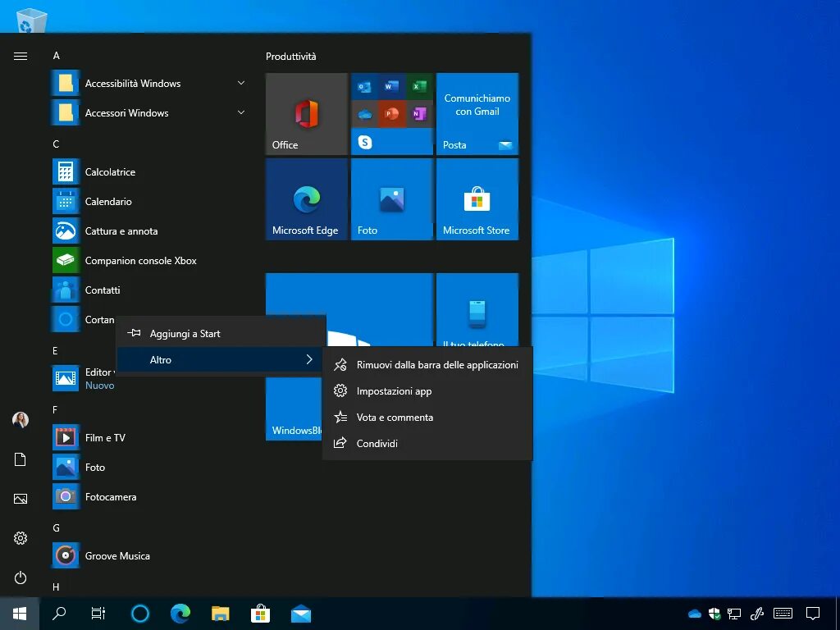Open Settings gear in Start sidebar

click(x=21, y=538)
